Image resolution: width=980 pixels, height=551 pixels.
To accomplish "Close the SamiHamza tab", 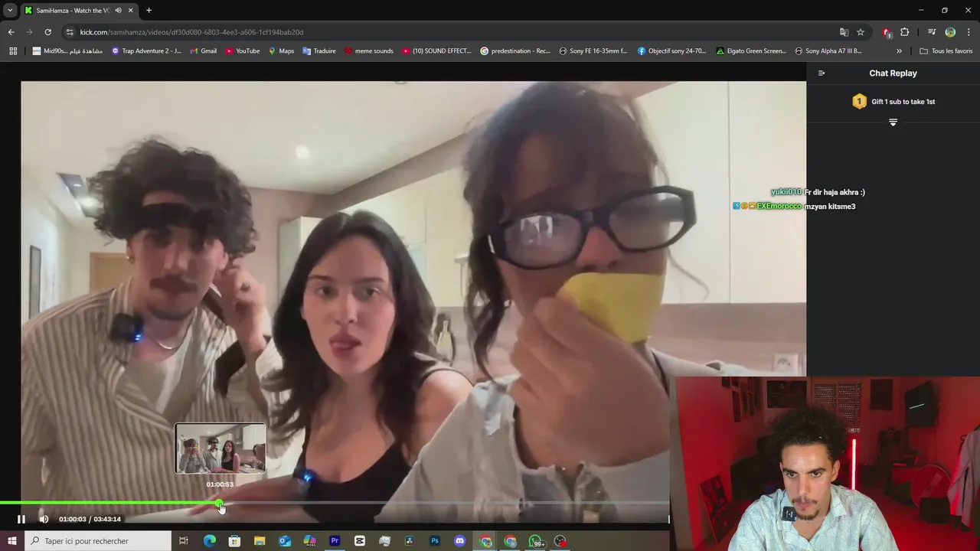I will pyautogui.click(x=129, y=11).
